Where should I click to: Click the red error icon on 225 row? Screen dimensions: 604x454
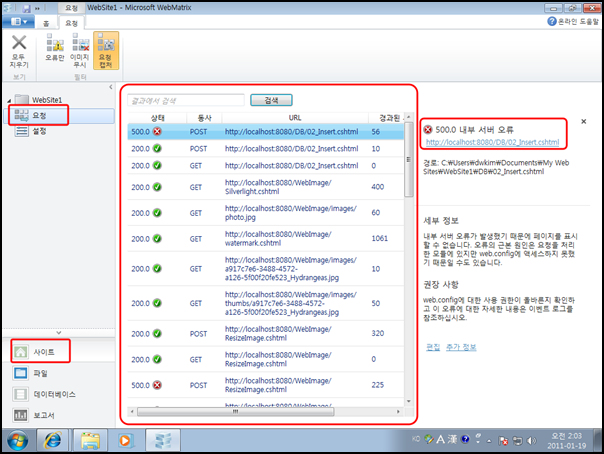tap(157, 385)
